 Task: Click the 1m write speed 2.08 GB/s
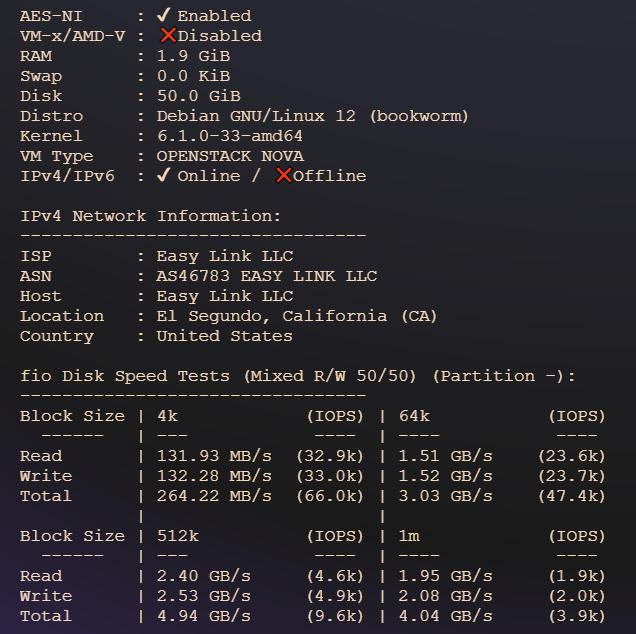pos(445,596)
